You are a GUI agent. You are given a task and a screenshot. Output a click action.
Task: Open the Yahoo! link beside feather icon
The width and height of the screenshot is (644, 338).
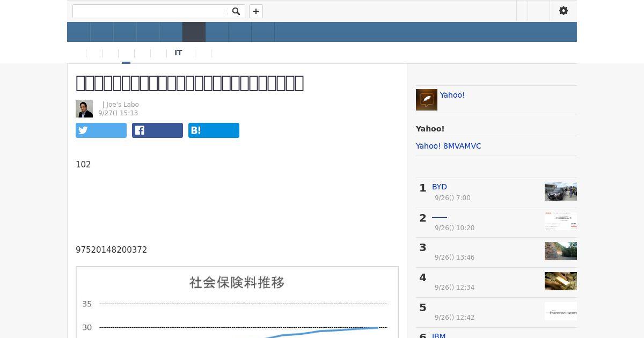(452, 95)
